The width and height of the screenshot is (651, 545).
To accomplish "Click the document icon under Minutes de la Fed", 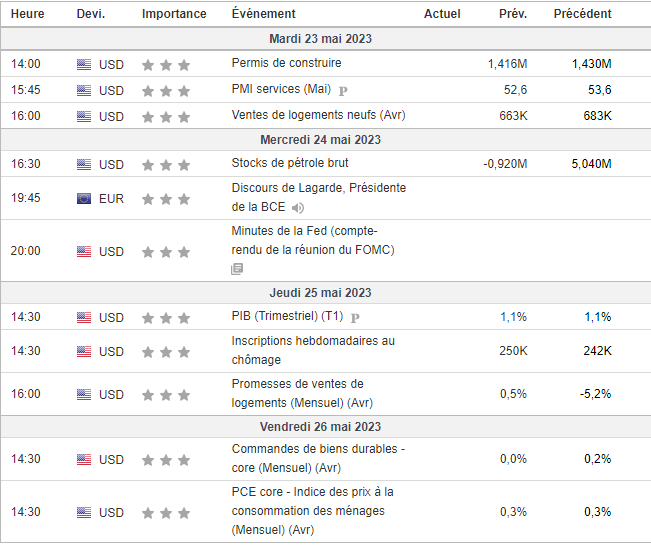I will point(237,269).
